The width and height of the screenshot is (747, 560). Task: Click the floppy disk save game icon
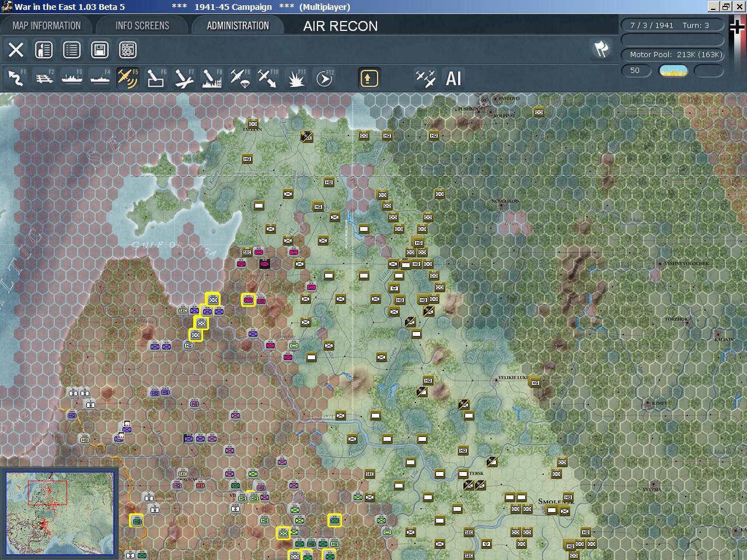pos(100,50)
